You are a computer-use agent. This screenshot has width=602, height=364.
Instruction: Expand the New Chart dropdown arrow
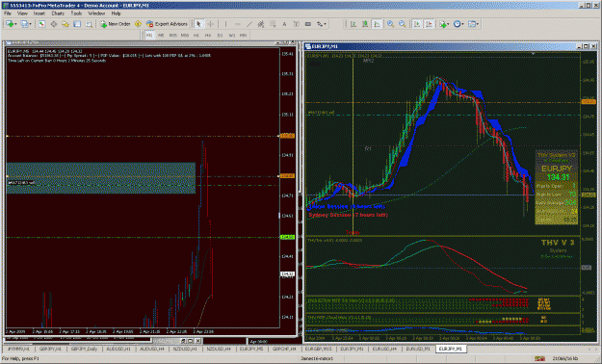coord(15,24)
